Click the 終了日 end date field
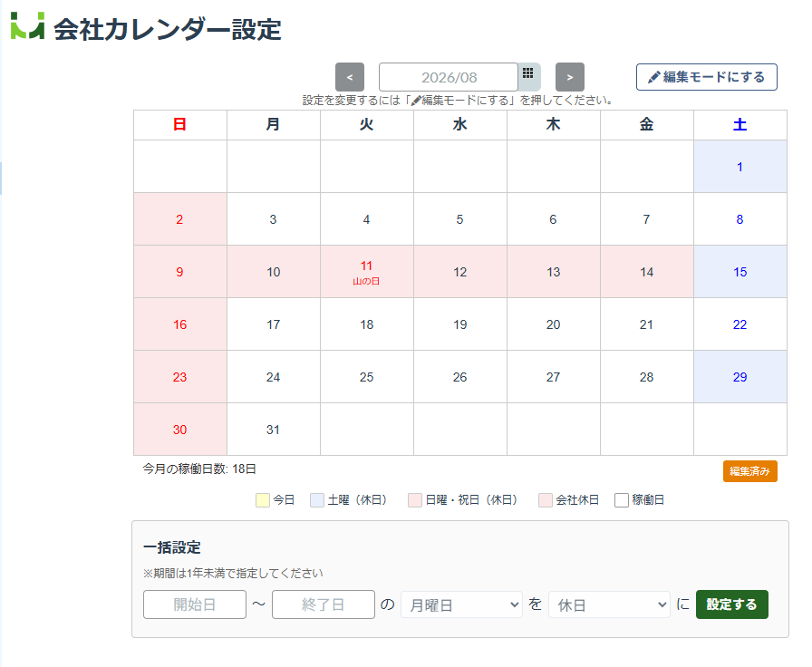The image size is (812, 667). coord(324,604)
